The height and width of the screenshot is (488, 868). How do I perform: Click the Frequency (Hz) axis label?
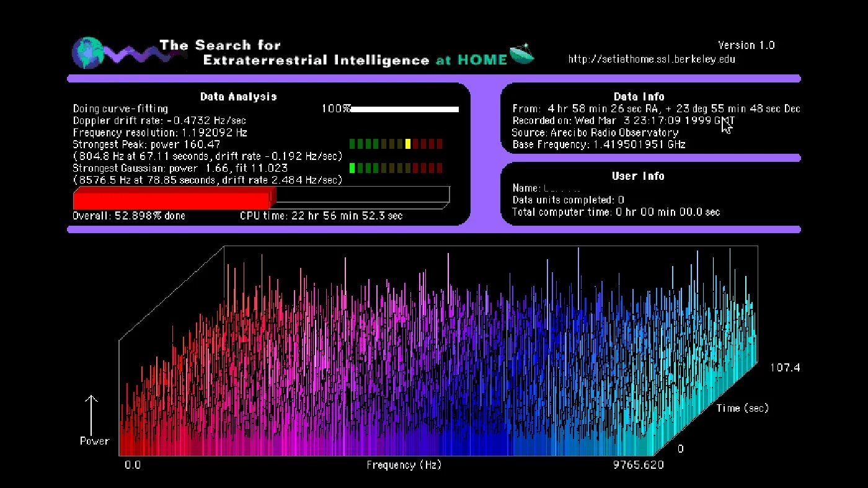click(x=404, y=464)
